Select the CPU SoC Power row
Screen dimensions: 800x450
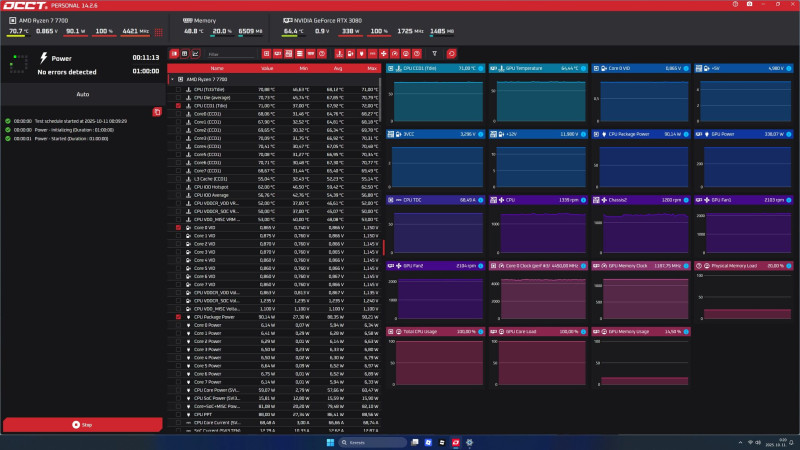274,398
